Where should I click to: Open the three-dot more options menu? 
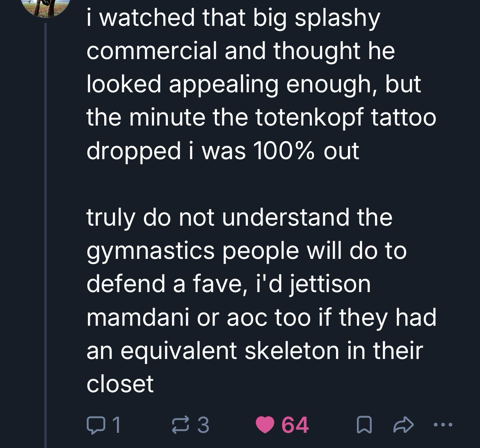click(x=443, y=425)
